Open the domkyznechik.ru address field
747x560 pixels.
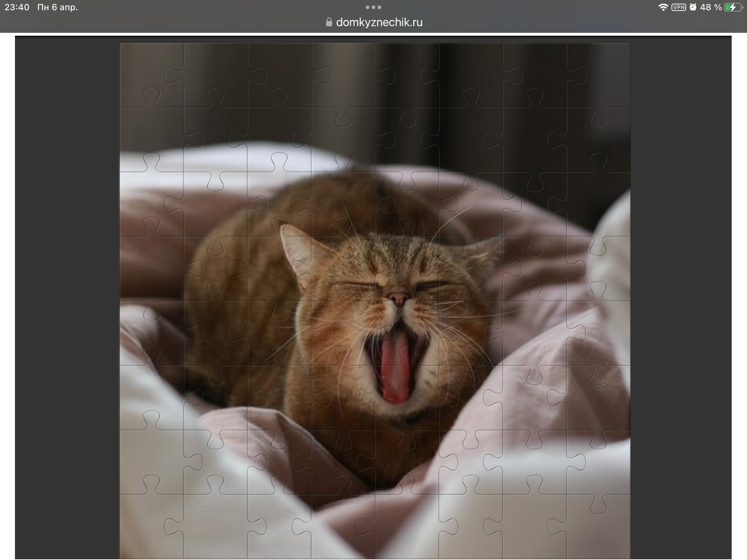[x=379, y=22]
